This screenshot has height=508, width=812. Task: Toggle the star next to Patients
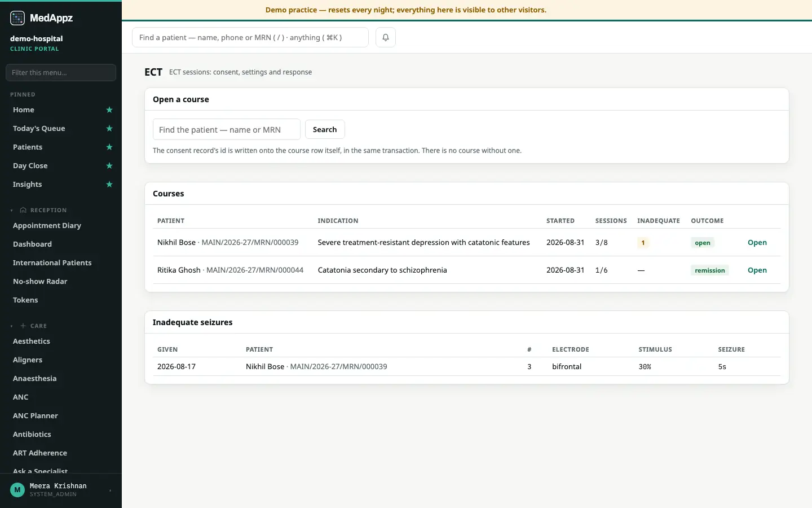click(109, 147)
